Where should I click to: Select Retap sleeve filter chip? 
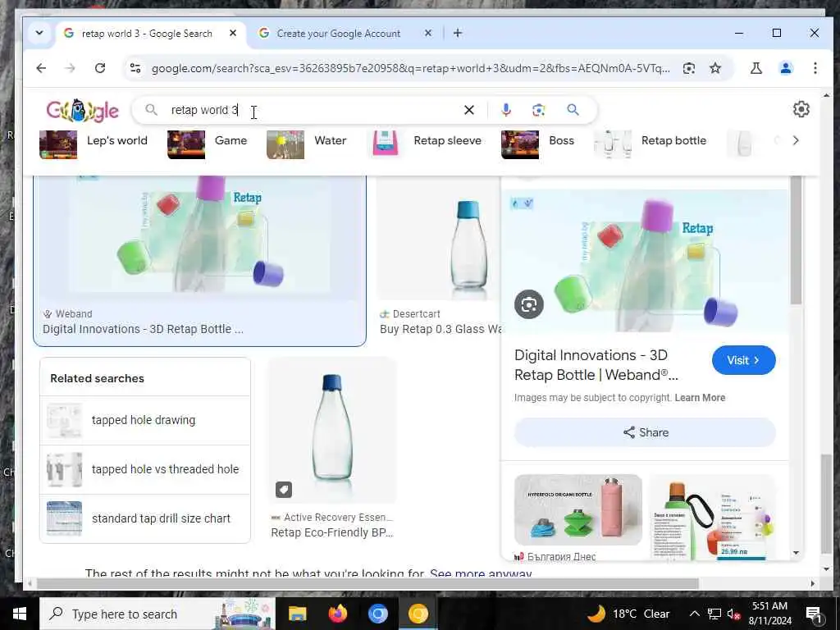tap(427, 143)
